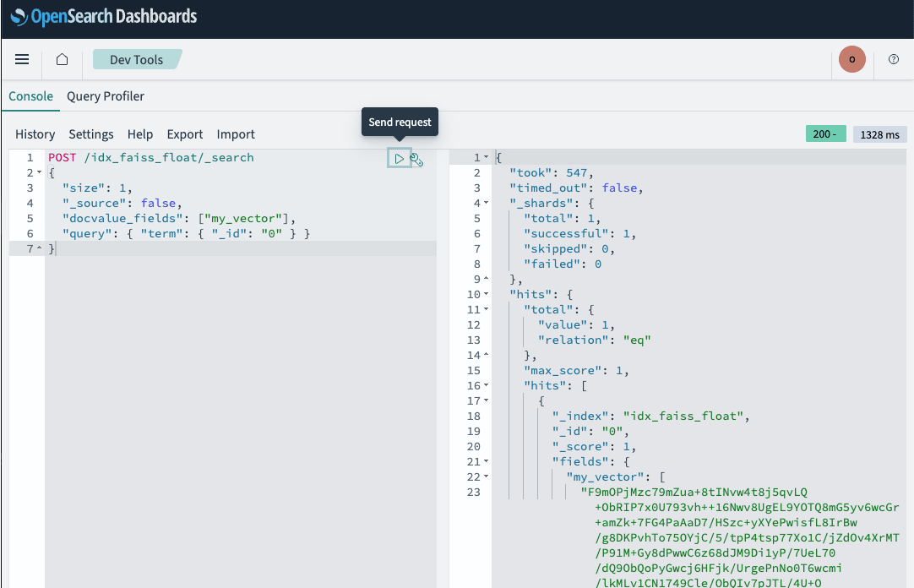Click the "total": 1 shards line
The image size is (914, 588).
[562, 218]
